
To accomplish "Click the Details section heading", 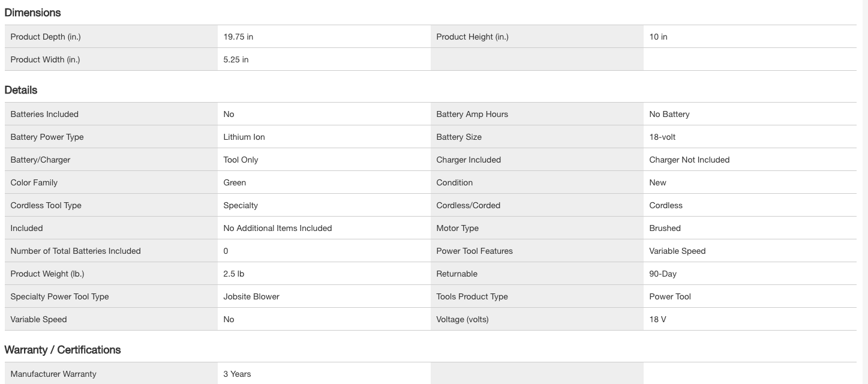I will pos(21,90).
